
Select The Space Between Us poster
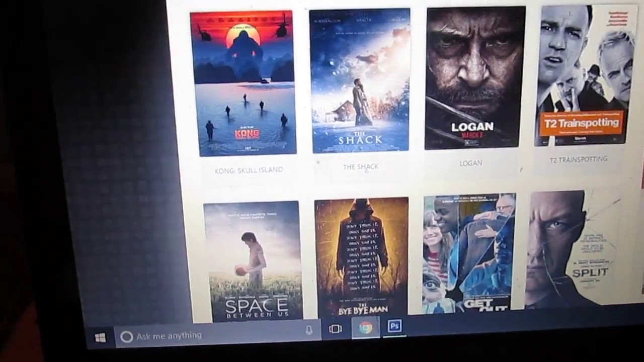pyautogui.click(x=253, y=261)
